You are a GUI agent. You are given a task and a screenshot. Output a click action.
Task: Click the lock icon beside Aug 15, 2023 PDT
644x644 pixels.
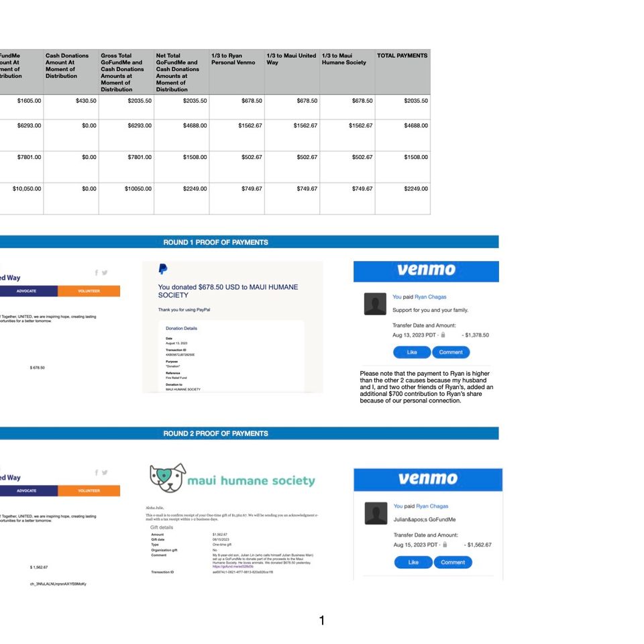(x=444, y=545)
